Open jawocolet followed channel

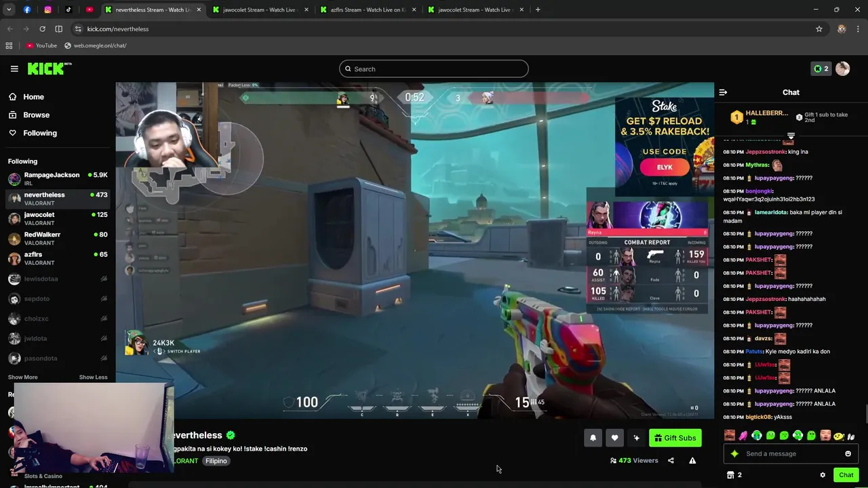point(58,218)
